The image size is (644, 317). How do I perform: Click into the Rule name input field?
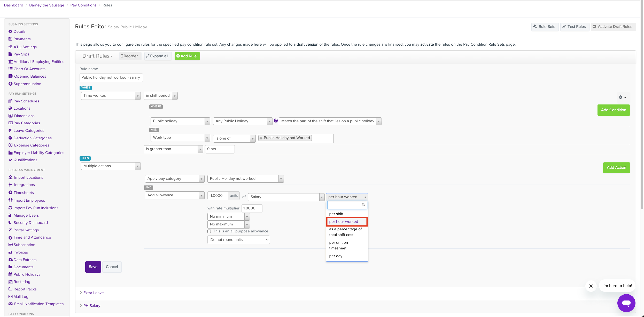111,78
